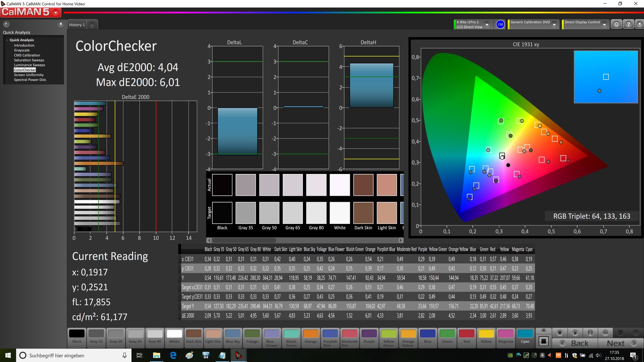644x362 pixels.
Task: Open the settings gear icon
Action: click(x=616, y=24)
